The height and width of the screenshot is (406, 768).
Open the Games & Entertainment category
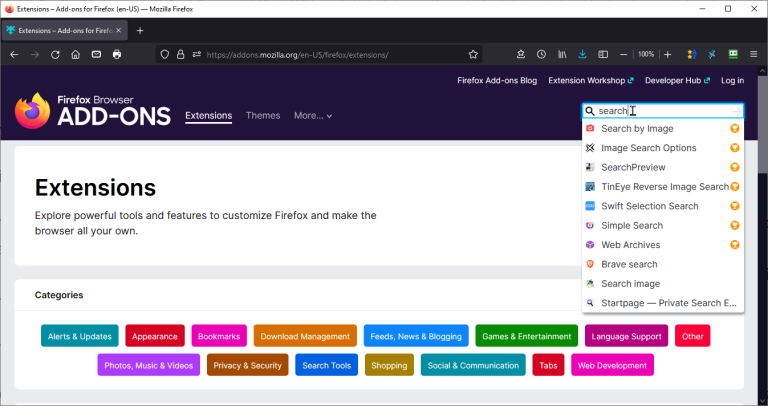pos(527,336)
